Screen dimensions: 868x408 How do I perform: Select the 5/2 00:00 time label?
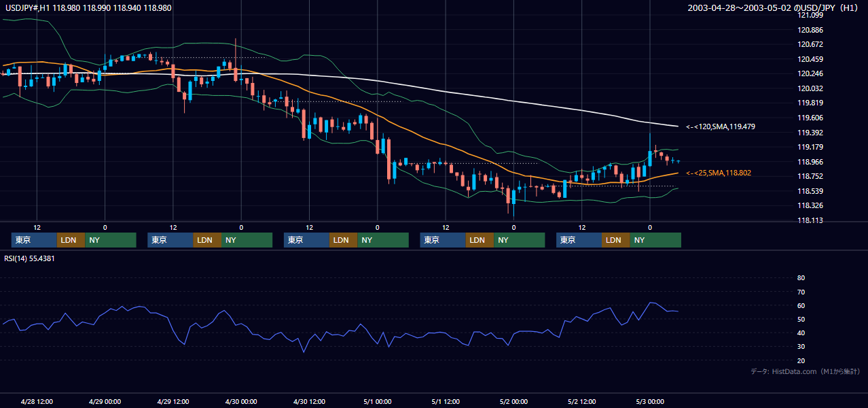point(513,401)
